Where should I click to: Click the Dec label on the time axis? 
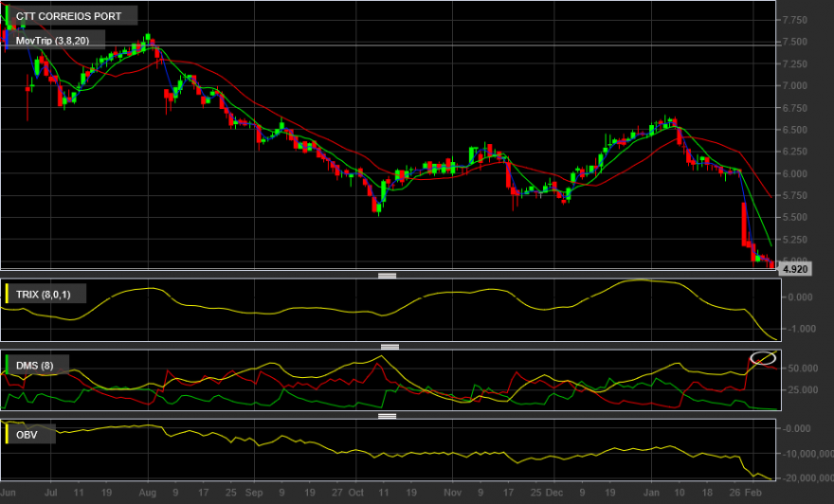pyautogui.click(x=554, y=493)
